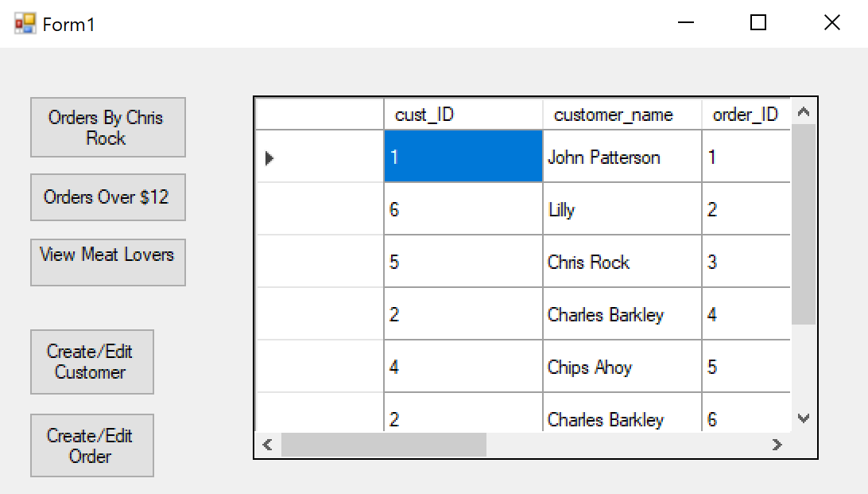Launch the Create/Edit Order form
This screenshot has width=868, height=494.
(91, 445)
